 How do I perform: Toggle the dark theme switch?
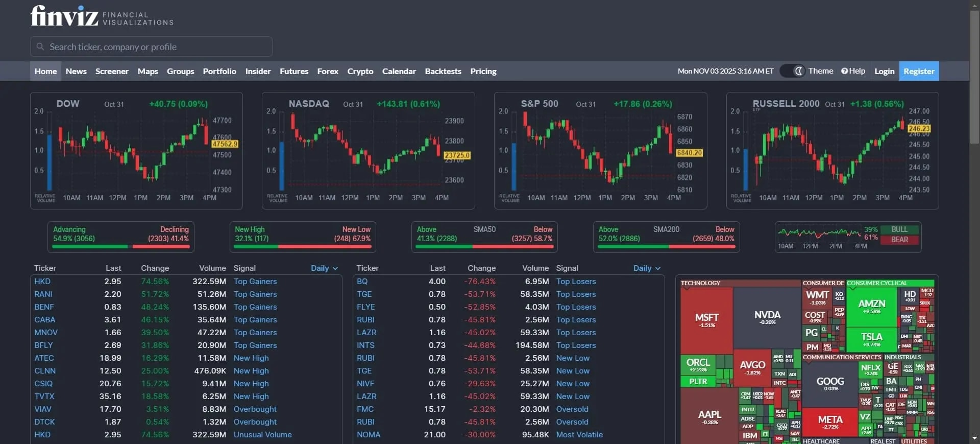[x=793, y=71]
